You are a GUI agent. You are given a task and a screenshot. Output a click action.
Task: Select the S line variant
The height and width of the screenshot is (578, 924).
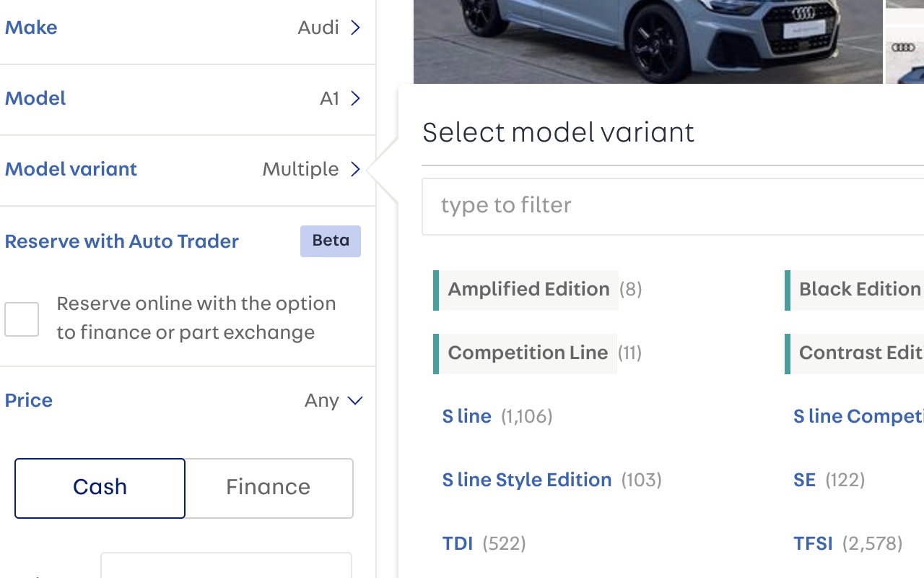tap(467, 417)
